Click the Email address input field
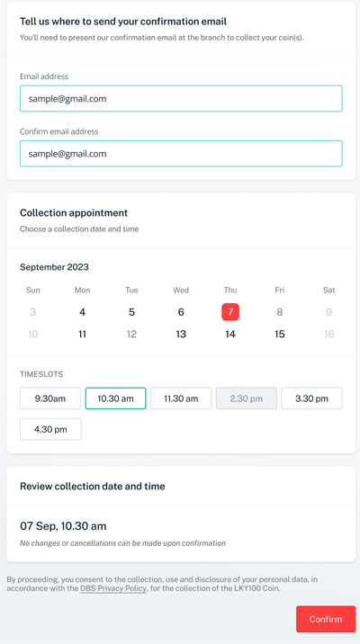The height and width of the screenshot is (644, 360). (181, 99)
